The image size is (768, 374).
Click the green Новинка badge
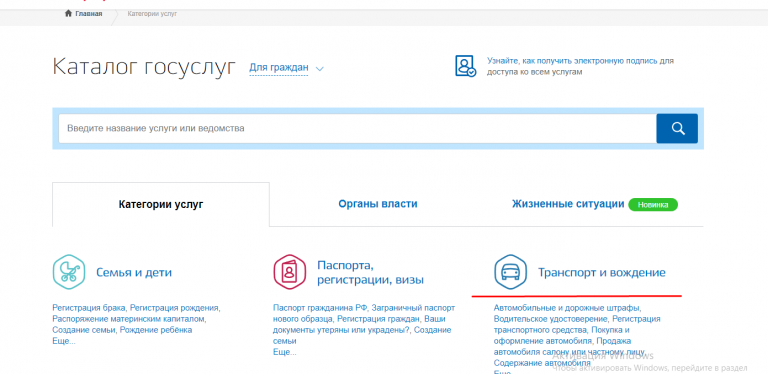tap(653, 205)
